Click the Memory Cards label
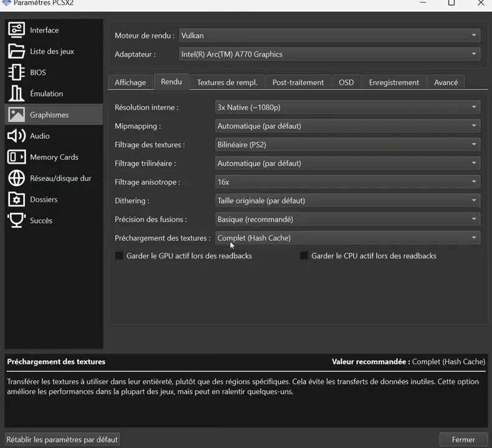Image resolution: width=492 pixels, height=448 pixels. (x=54, y=157)
